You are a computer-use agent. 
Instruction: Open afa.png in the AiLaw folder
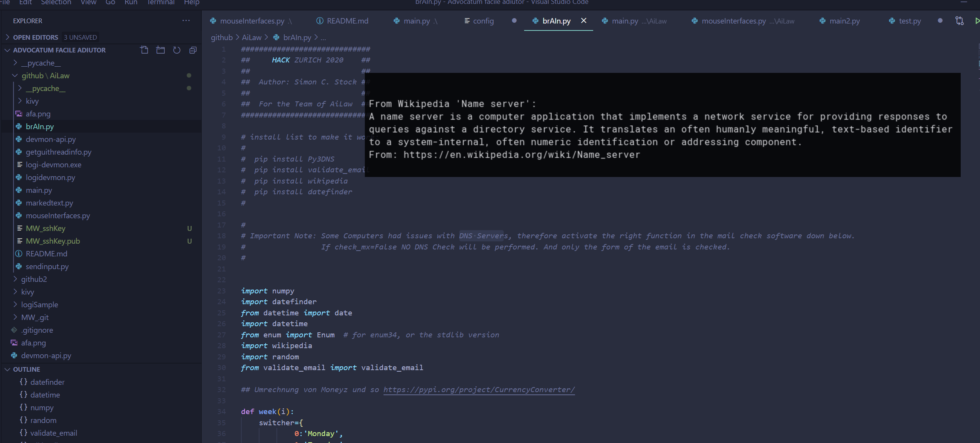pyautogui.click(x=38, y=114)
